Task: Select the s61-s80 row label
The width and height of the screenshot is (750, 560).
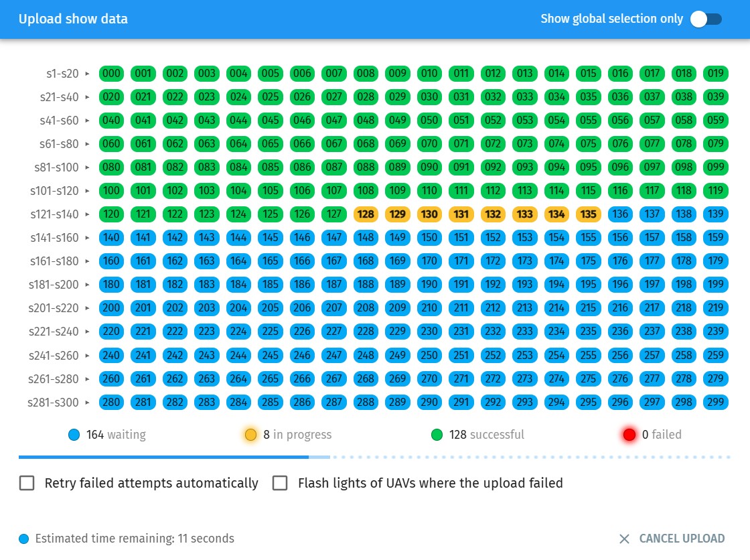Action: (59, 144)
